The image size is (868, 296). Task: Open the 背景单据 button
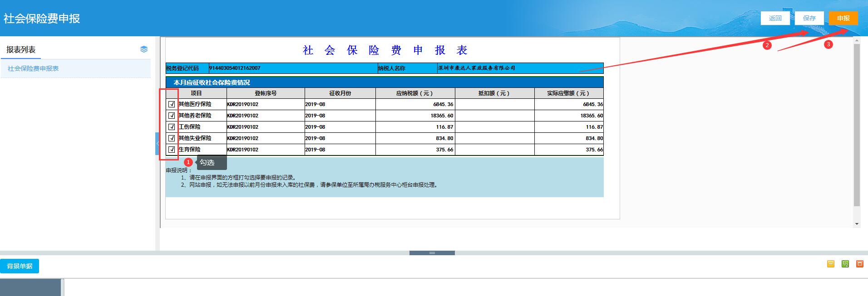(20, 266)
